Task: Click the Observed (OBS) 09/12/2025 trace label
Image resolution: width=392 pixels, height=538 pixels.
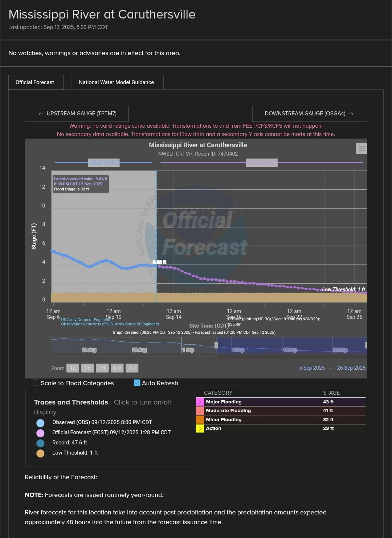Action: [x=102, y=422]
